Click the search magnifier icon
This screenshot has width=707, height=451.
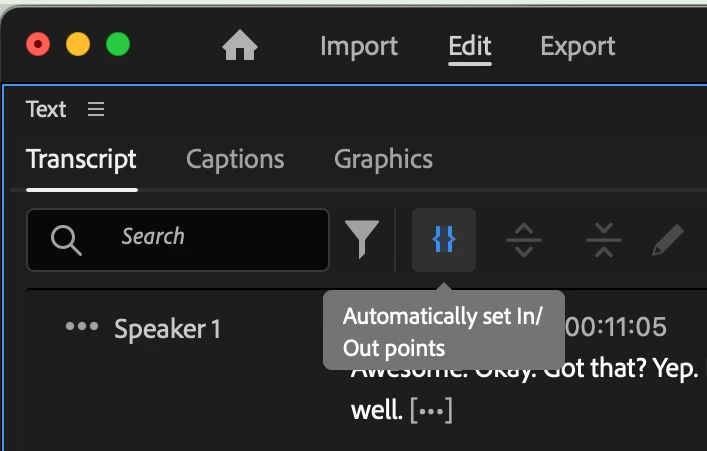point(66,240)
